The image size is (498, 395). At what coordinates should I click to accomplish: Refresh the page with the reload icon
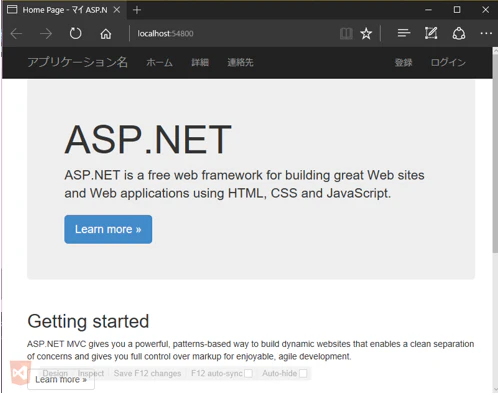point(76,34)
